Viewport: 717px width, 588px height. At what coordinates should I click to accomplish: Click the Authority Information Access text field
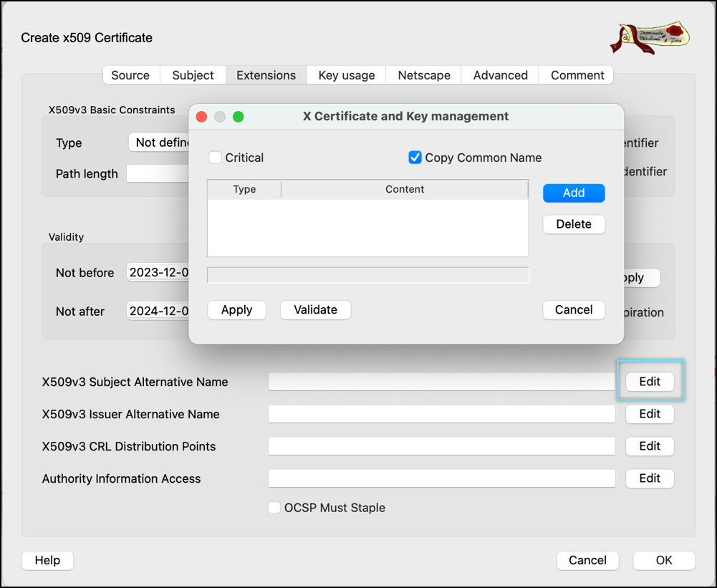[x=441, y=478]
